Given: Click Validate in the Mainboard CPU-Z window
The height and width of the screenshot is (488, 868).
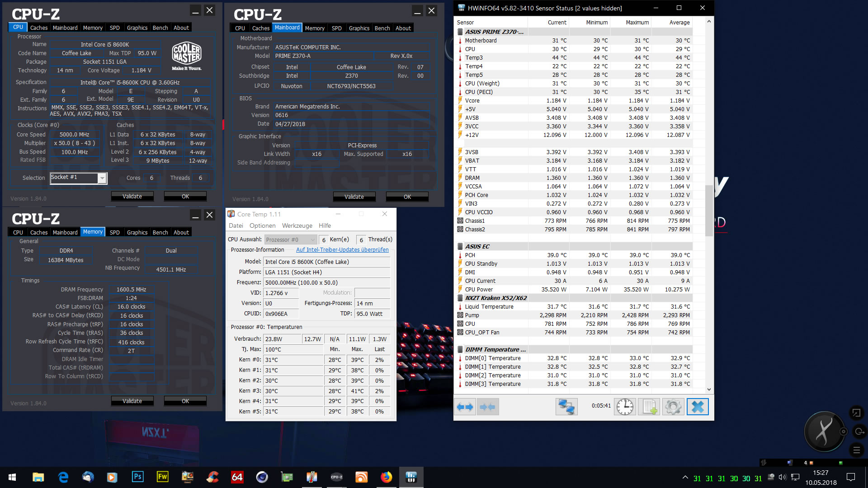Looking at the screenshot, I should pyautogui.click(x=354, y=197).
